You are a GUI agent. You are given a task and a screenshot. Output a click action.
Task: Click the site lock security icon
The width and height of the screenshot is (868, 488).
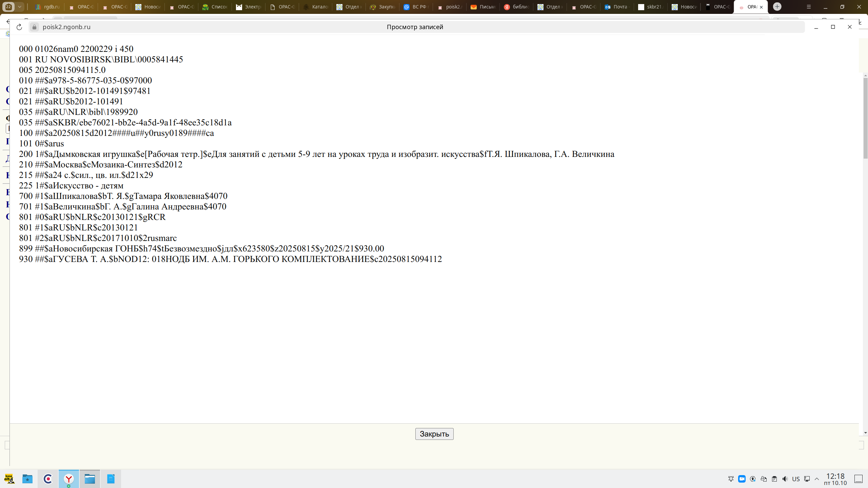[34, 27]
